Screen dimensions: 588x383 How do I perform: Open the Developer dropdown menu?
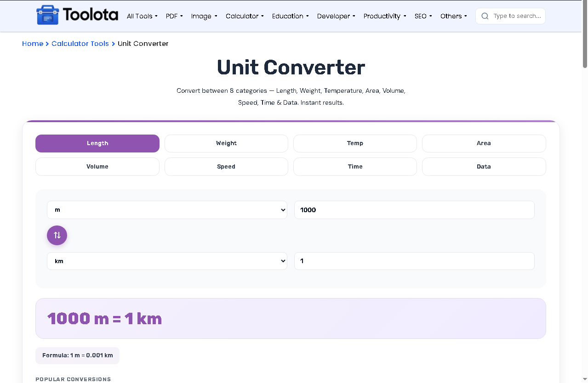pyautogui.click(x=336, y=16)
